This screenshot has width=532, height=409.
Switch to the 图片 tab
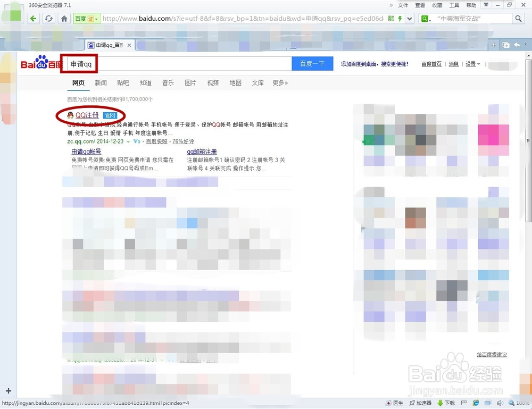point(190,83)
